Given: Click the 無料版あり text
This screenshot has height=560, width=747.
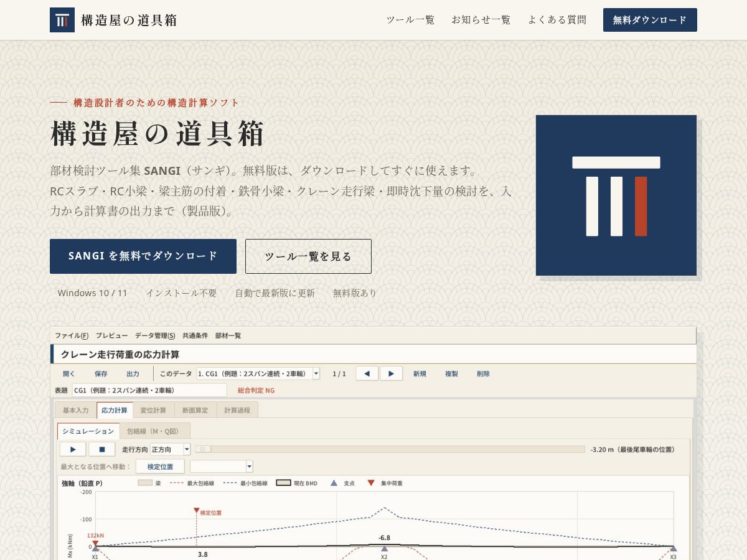Looking at the screenshot, I should [355, 293].
